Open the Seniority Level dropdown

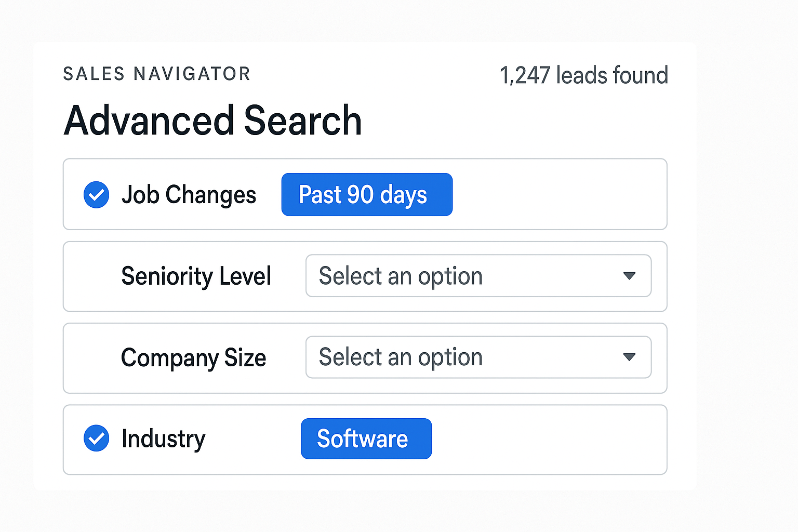coord(478,276)
